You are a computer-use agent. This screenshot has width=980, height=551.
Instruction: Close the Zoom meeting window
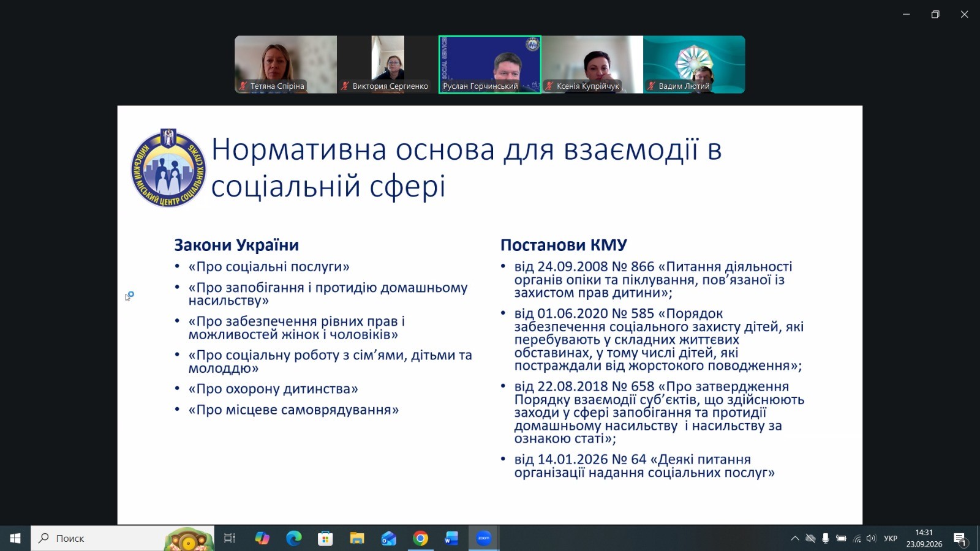coord(964,14)
